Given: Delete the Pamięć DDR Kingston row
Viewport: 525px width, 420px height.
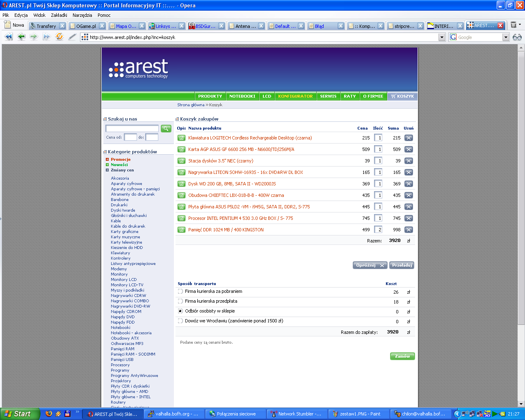Looking at the screenshot, I should pos(409,230).
